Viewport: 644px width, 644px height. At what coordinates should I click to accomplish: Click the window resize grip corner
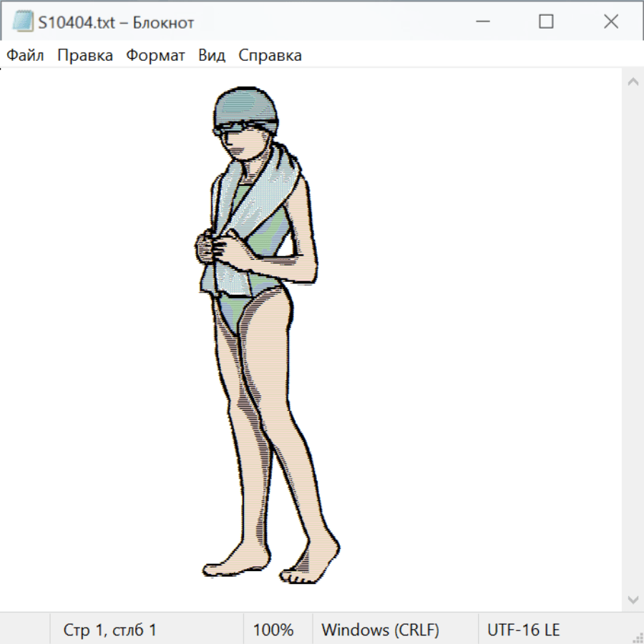coord(638,638)
